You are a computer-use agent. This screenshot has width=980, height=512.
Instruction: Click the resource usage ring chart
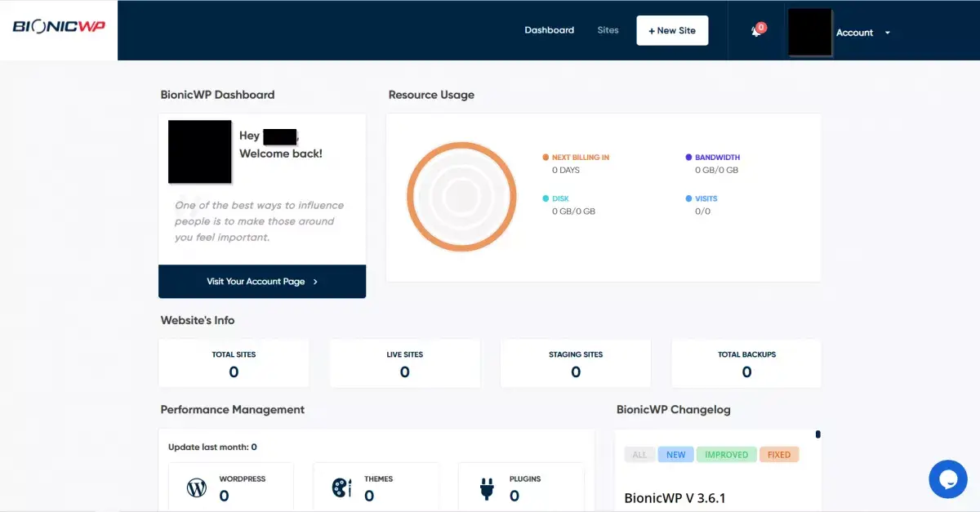tap(461, 197)
